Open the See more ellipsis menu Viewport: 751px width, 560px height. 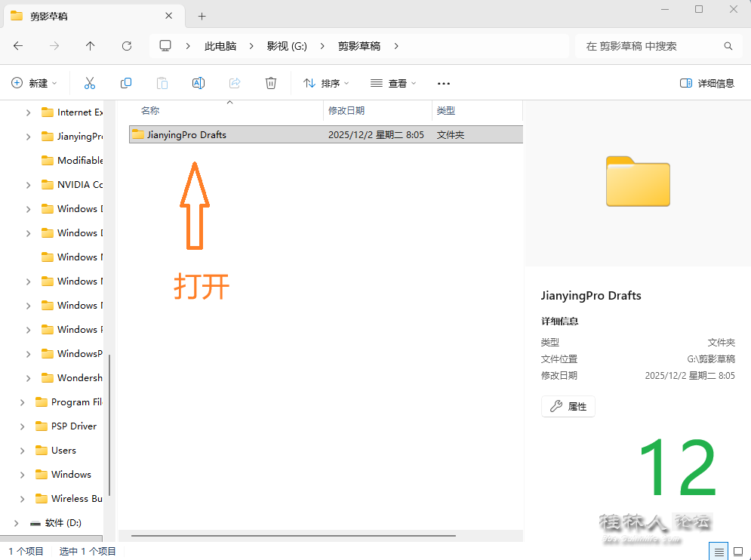[x=444, y=83]
